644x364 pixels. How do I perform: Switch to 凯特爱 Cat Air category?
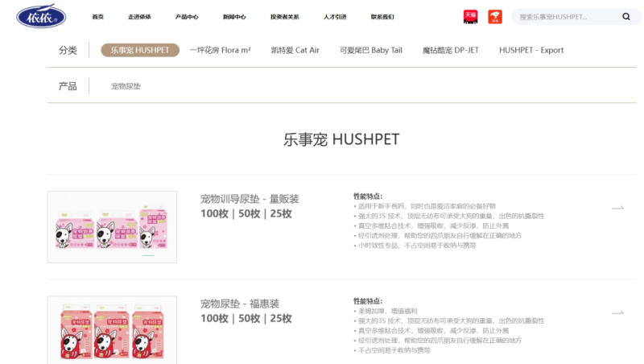point(295,50)
